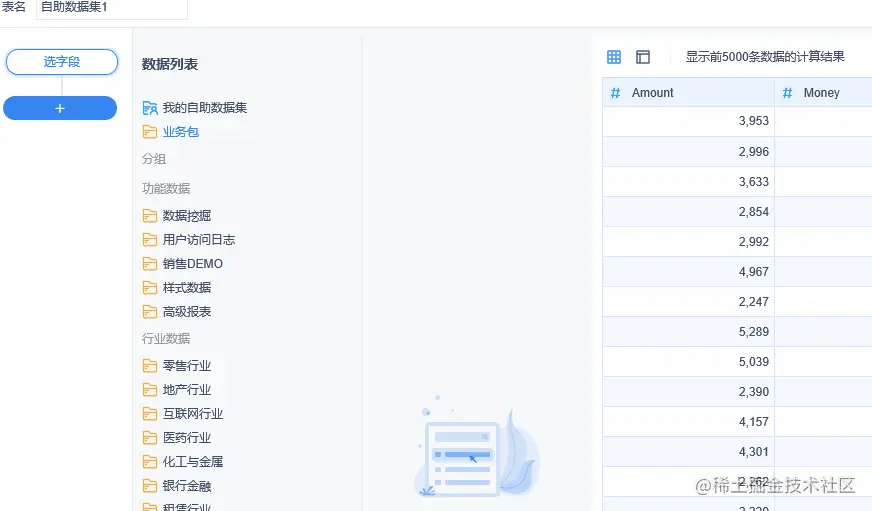Image resolution: width=872 pixels, height=511 pixels.
Task: Select the Amount cell 4,157
Action: (x=688, y=421)
